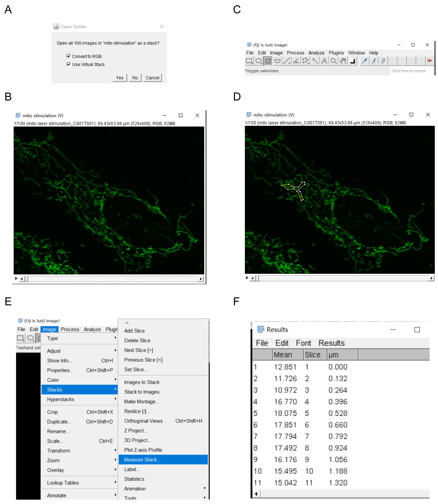This screenshot has height=504, width=438.
Task: Play the stack animation in panel B window
Action: pos(16,278)
